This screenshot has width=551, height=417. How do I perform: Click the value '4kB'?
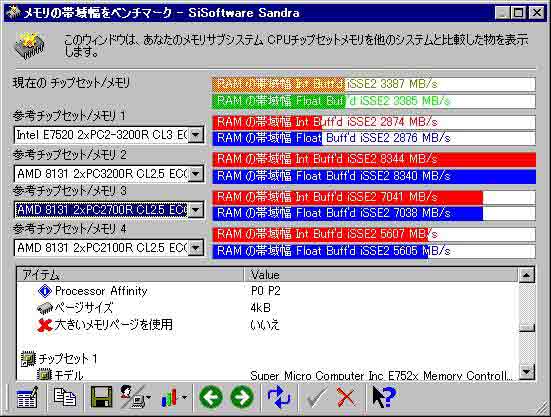260,308
